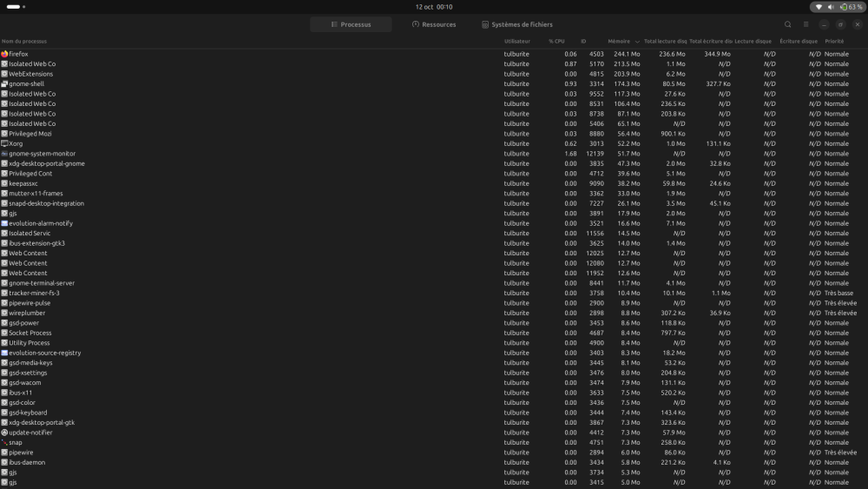Screen dimensions: 868x489
Task: Click the gsd-wacom process icon
Action: (x=4, y=383)
